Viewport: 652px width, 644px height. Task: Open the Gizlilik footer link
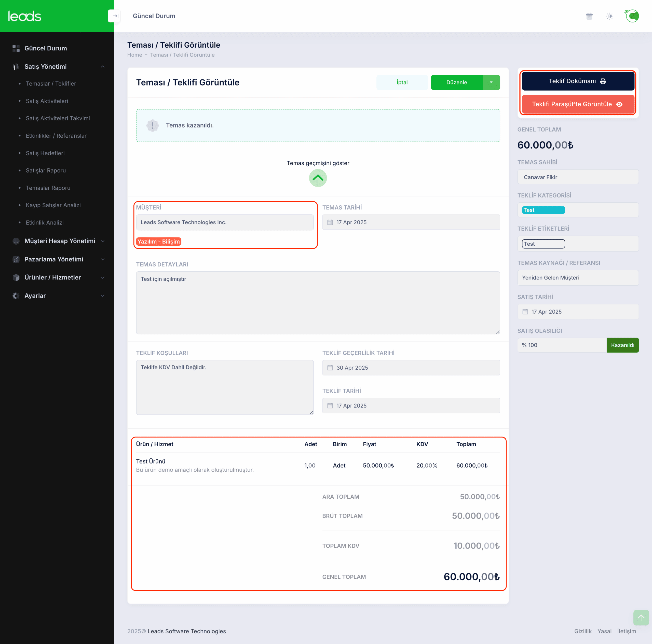583,631
